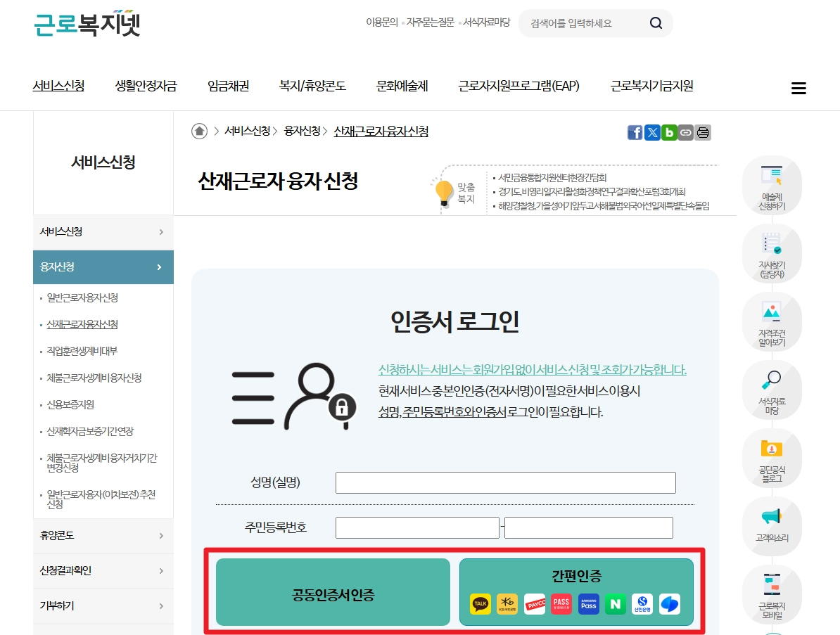Click the 성명(실명) input field
Image resolution: width=840 pixels, height=635 pixels.
tap(504, 482)
